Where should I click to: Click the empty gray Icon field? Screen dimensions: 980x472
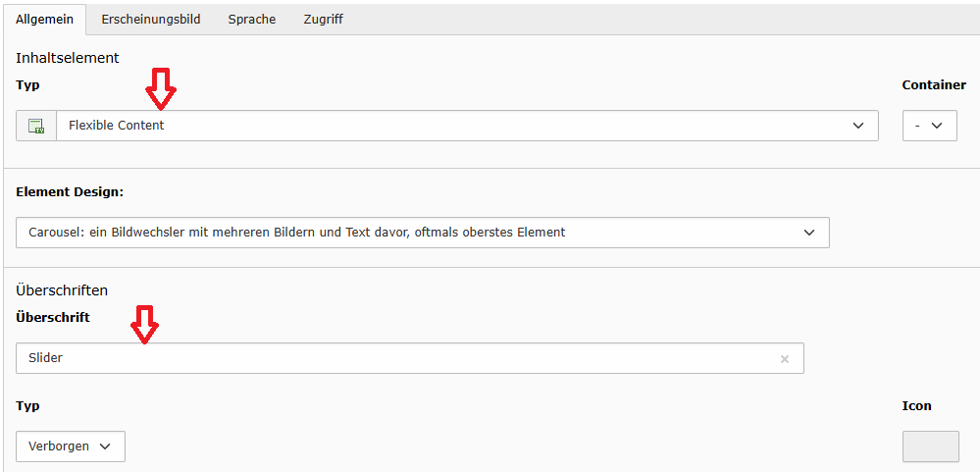point(931,446)
